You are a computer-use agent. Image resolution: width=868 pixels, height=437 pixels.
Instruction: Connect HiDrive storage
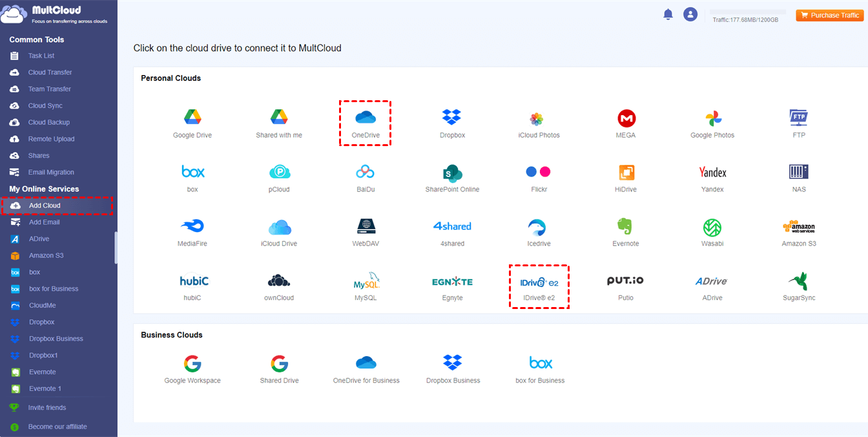(626, 178)
